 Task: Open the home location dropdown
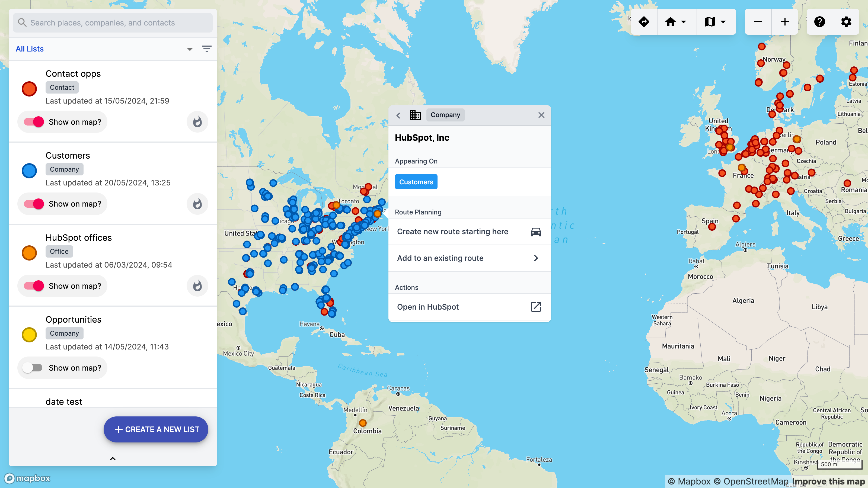coord(676,22)
